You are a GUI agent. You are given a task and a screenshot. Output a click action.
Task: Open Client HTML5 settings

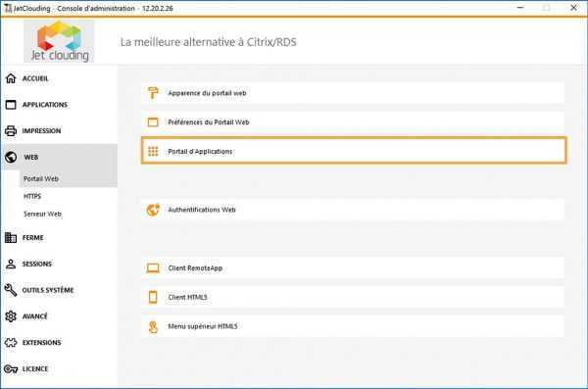coord(353,297)
